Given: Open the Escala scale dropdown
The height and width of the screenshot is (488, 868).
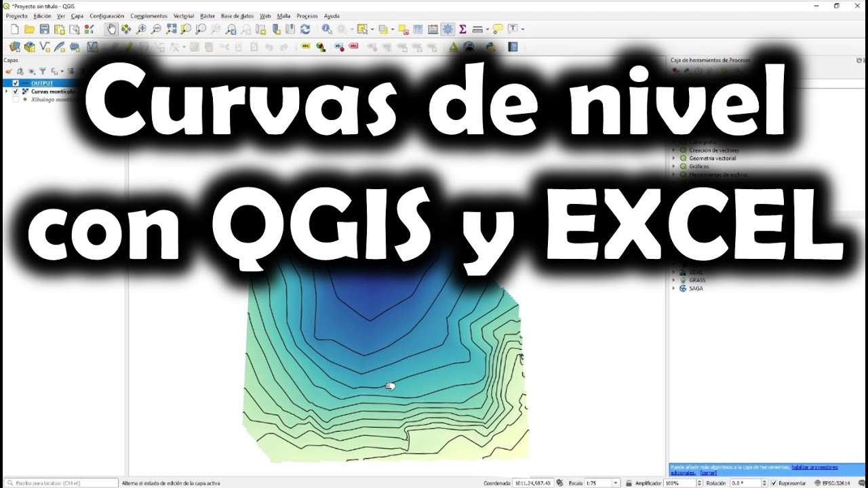Looking at the screenshot, I should [616, 483].
